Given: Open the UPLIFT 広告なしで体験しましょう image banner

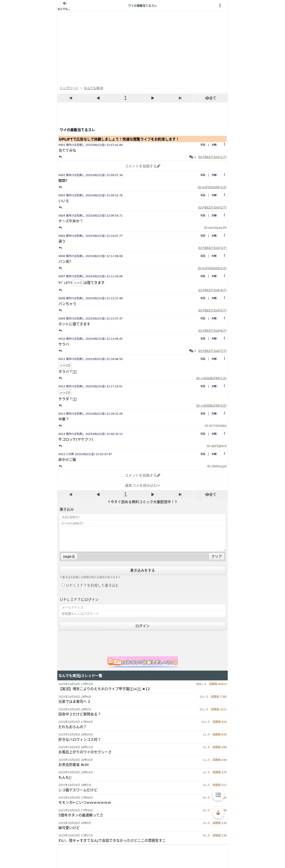Looking at the screenshot, I should point(142,662).
